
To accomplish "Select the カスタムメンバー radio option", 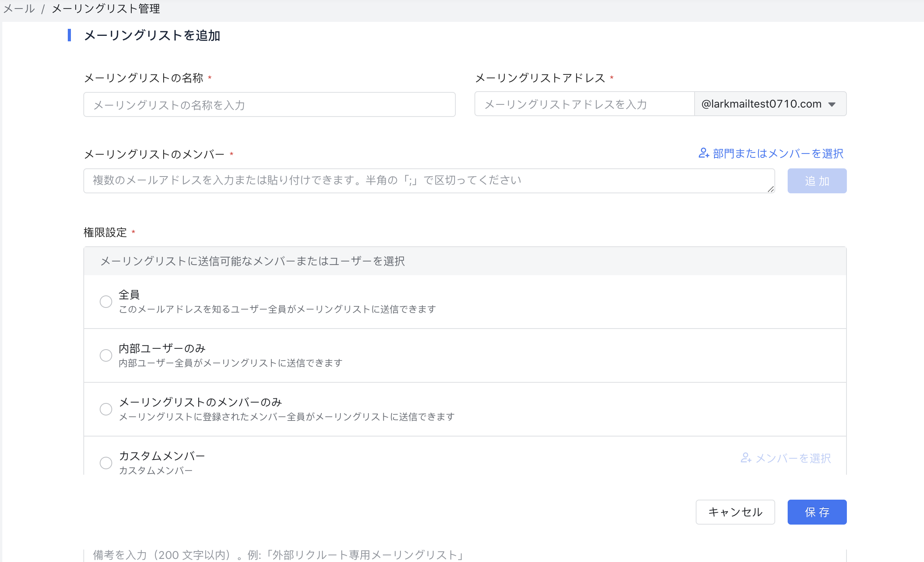I will pyautogui.click(x=106, y=463).
